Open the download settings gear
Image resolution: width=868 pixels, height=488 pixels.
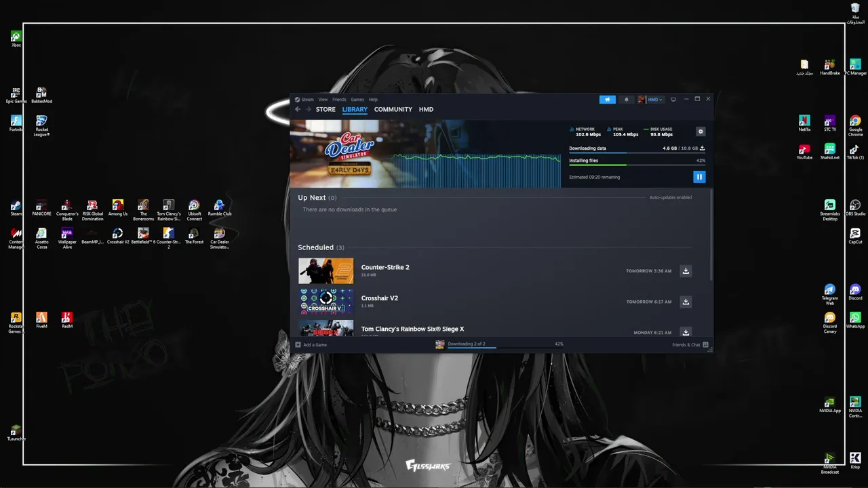701,131
